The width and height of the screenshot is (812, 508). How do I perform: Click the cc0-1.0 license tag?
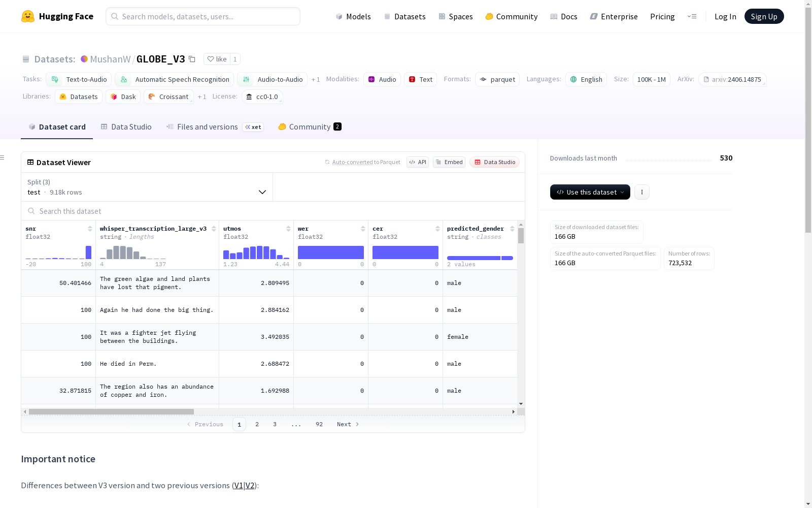click(x=262, y=97)
